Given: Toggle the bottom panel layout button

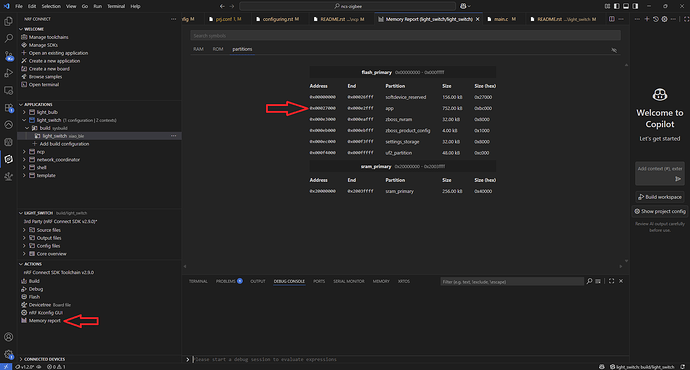Looking at the screenshot, I should click(x=626, y=6).
